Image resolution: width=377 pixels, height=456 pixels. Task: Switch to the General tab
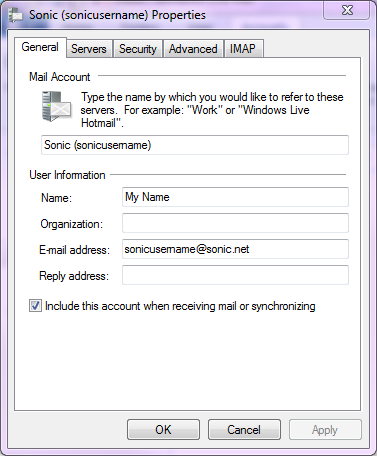(x=40, y=47)
